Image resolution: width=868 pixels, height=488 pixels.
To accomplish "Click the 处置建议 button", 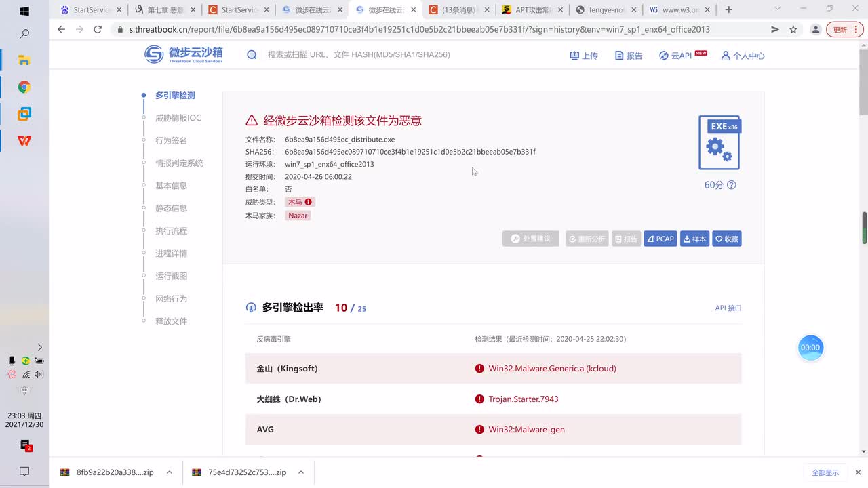I will [530, 239].
